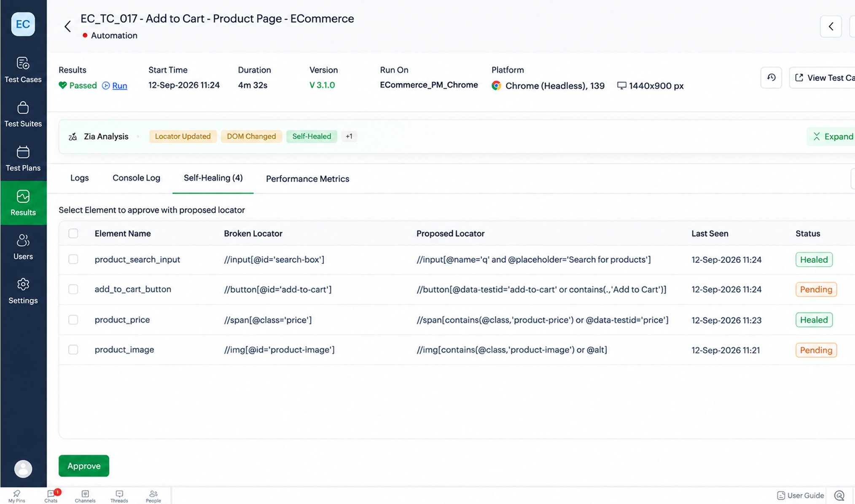This screenshot has height=504, width=855.
Task: Open People in bottom bar
Action: coord(153,496)
